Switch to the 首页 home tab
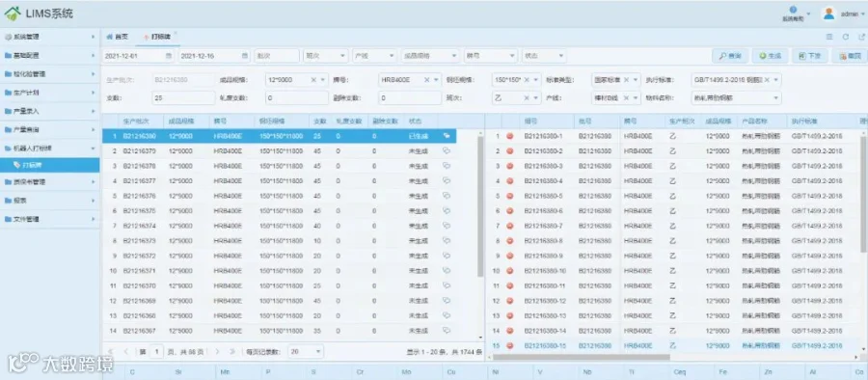 (117, 37)
